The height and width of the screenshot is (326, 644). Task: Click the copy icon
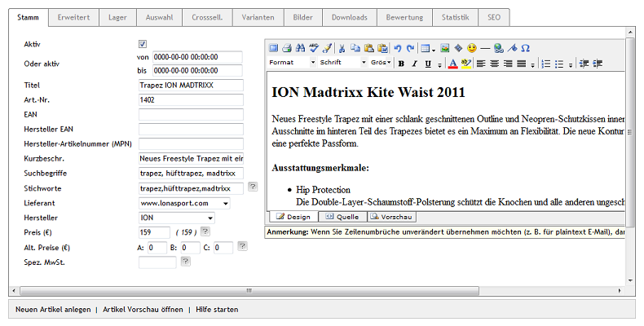tap(355, 48)
